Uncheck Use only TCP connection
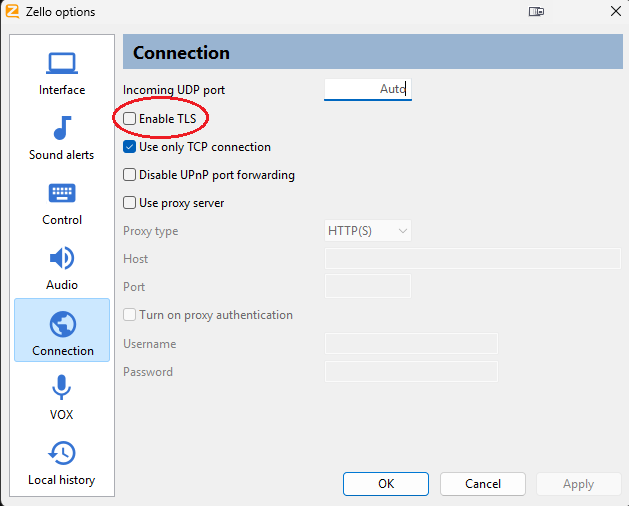This screenshot has height=506, width=629. (x=129, y=147)
